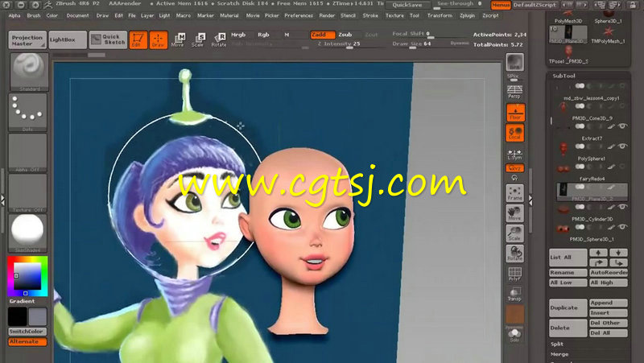Toggle L.Sym local symmetry icon
644x363 pixels.
coord(514,155)
